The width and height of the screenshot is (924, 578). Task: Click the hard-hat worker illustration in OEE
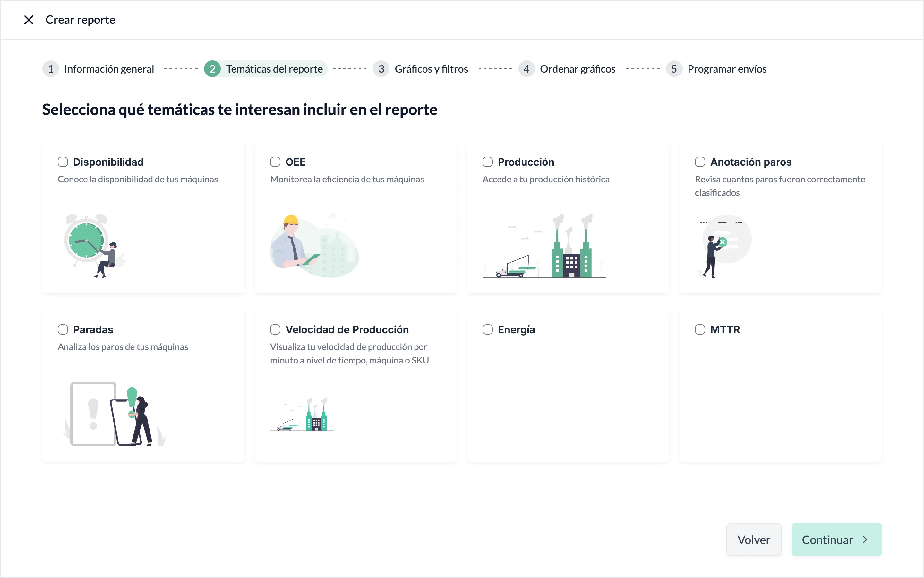point(314,246)
